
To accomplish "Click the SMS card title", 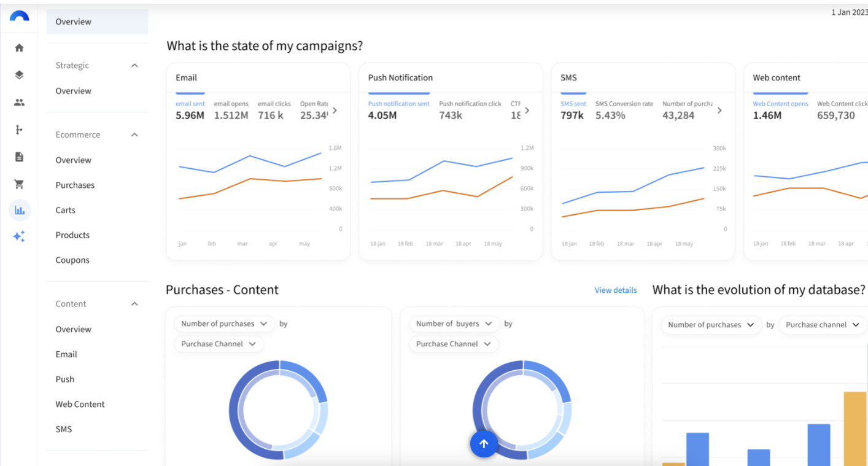I will click(569, 78).
